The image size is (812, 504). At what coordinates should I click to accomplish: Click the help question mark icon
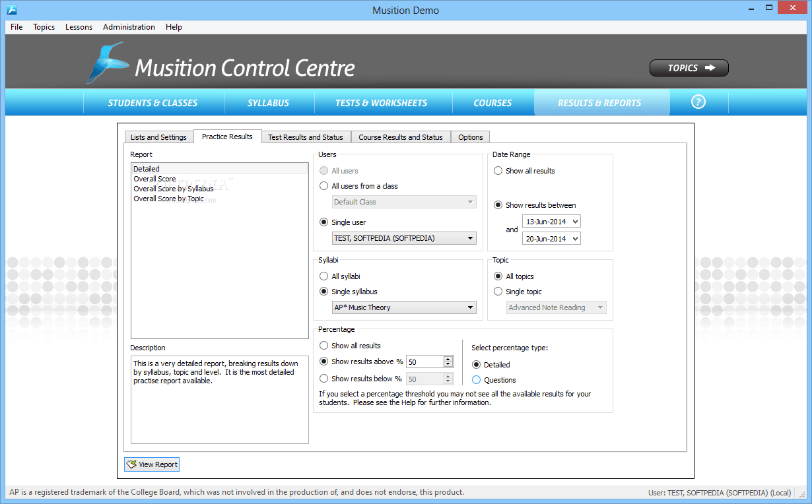[x=698, y=102]
